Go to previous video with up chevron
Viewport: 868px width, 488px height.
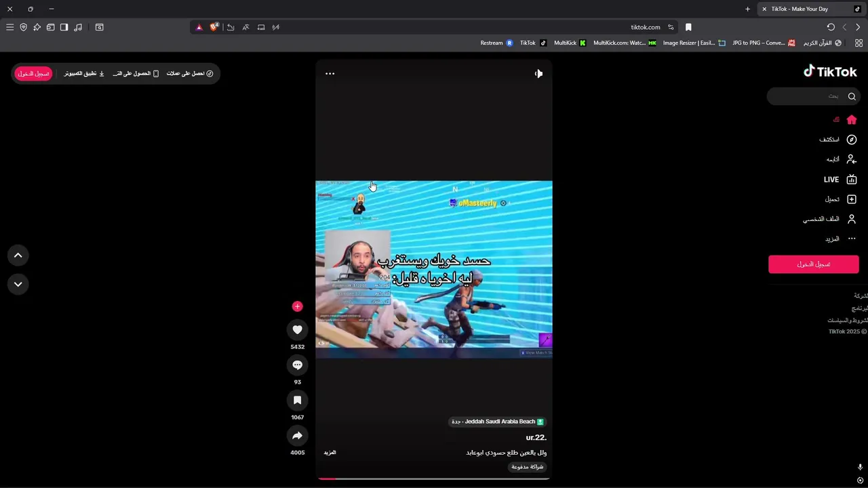point(18,256)
